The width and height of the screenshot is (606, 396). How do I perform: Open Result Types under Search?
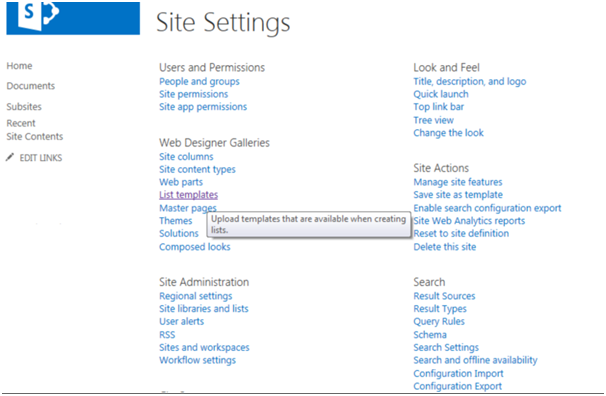click(x=440, y=309)
